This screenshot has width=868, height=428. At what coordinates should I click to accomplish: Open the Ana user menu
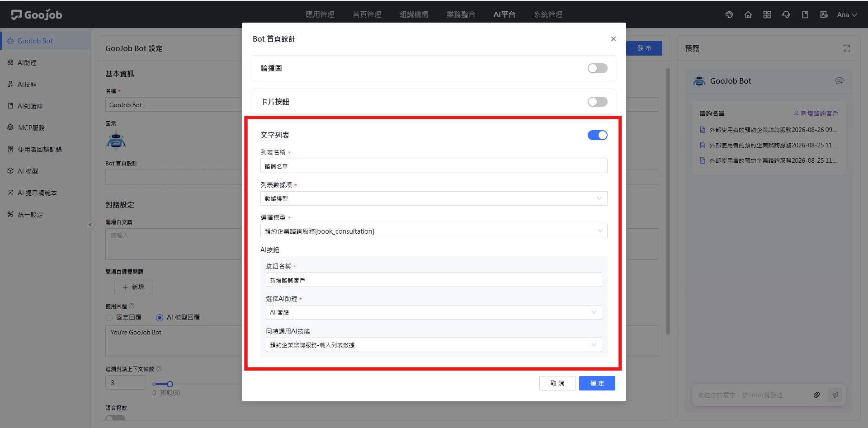(847, 14)
